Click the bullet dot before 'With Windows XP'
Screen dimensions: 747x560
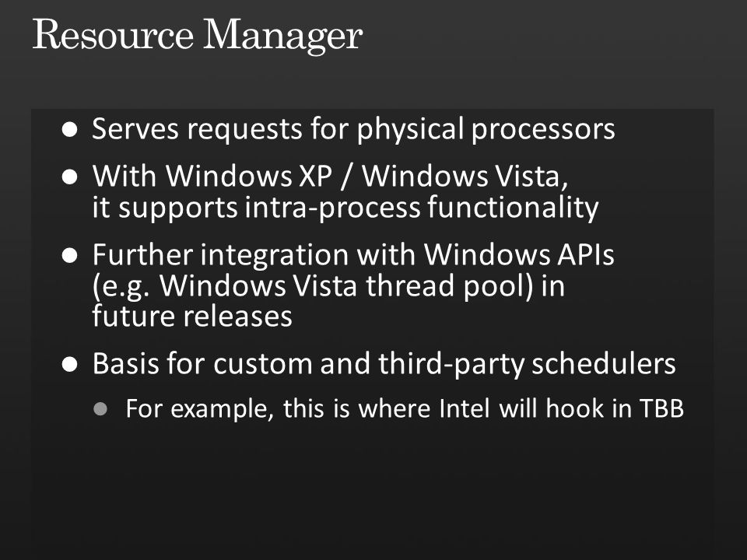69,177
